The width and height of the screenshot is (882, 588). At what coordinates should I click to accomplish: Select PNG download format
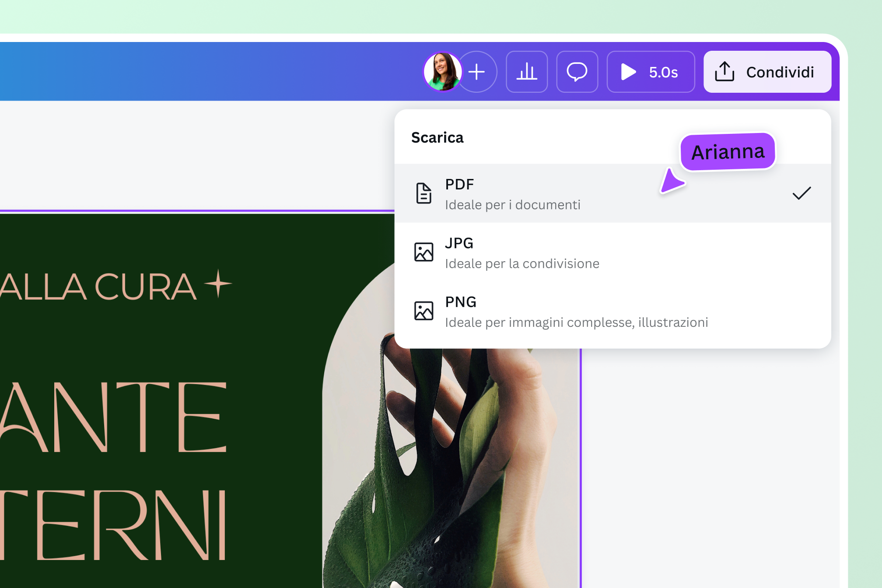[612, 311]
